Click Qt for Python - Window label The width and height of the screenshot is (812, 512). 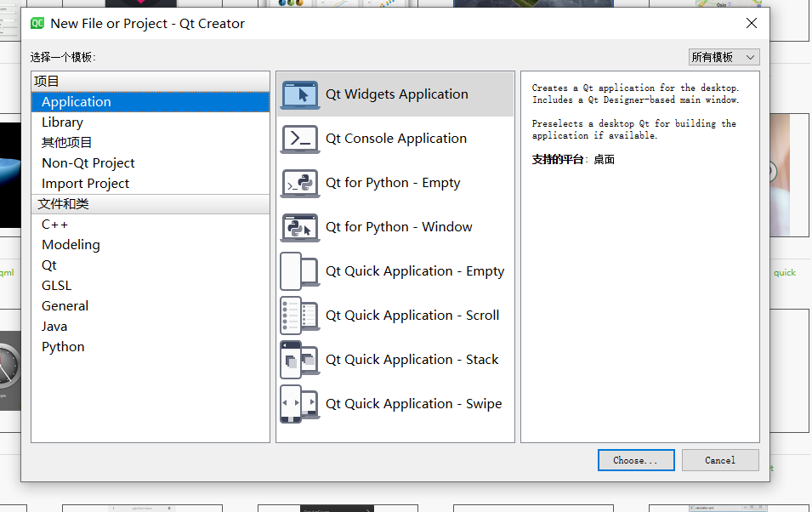[399, 227]
